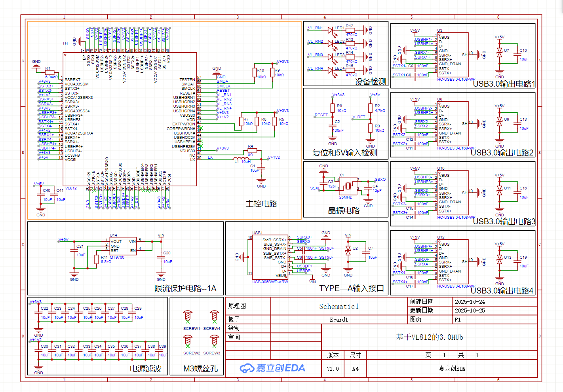
Task: Select the U2 TVS diode symbol
Action: [348, 250]
